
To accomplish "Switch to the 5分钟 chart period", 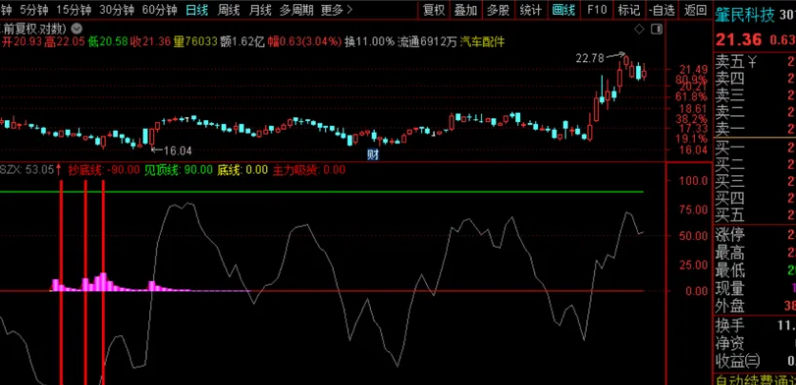I will coord(35,10).
